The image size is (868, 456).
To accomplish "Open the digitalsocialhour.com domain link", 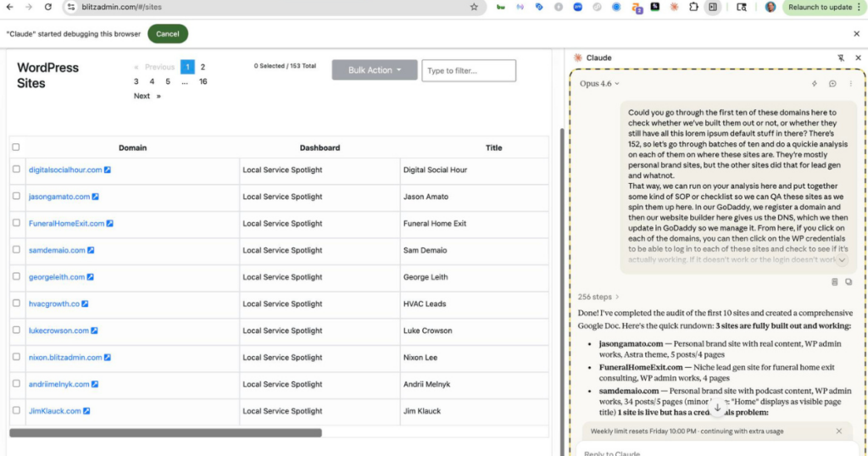I will 65,170.
